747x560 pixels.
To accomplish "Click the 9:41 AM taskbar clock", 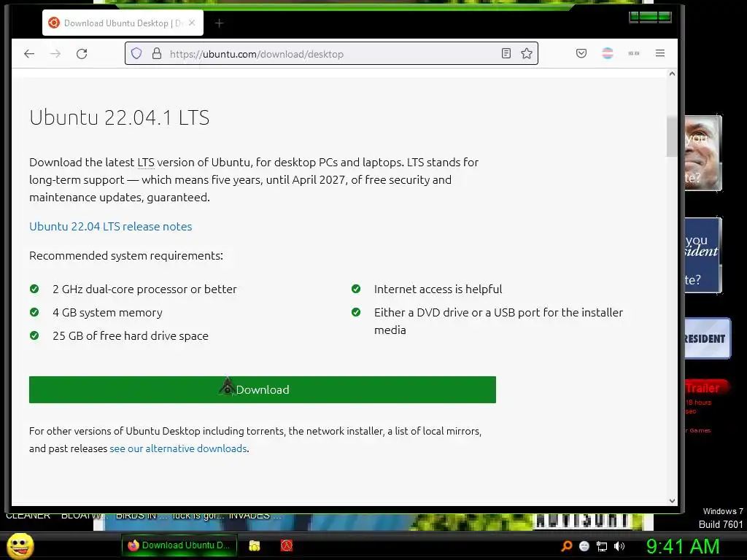I will click(x=683, y=546).
